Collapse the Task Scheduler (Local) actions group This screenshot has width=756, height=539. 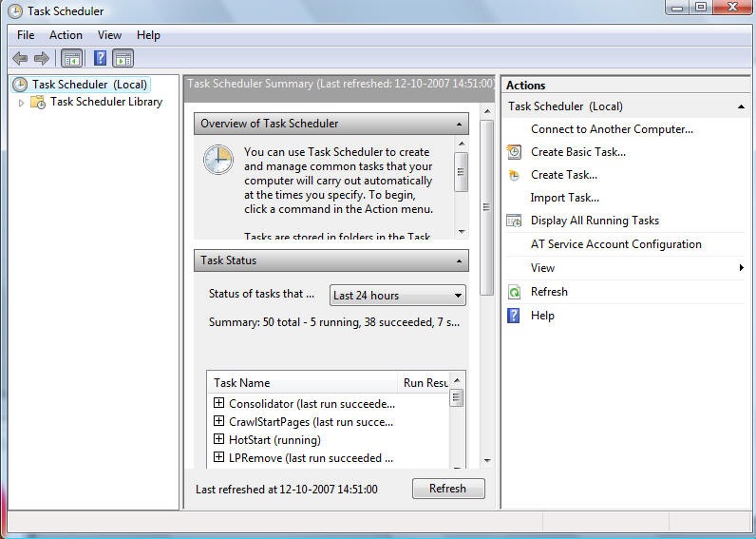click(x=741, y=106)
